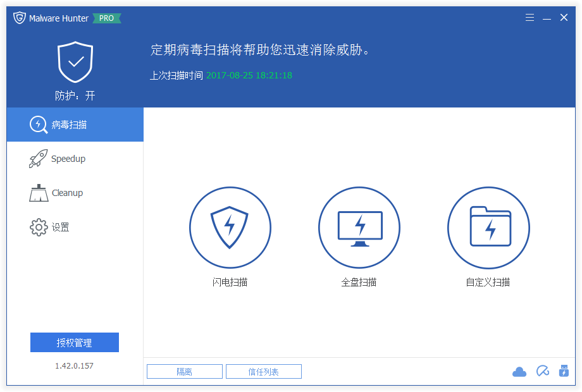Switch to the Cleanup tab
The image size is (582, 392).
[x=66, y=192]
